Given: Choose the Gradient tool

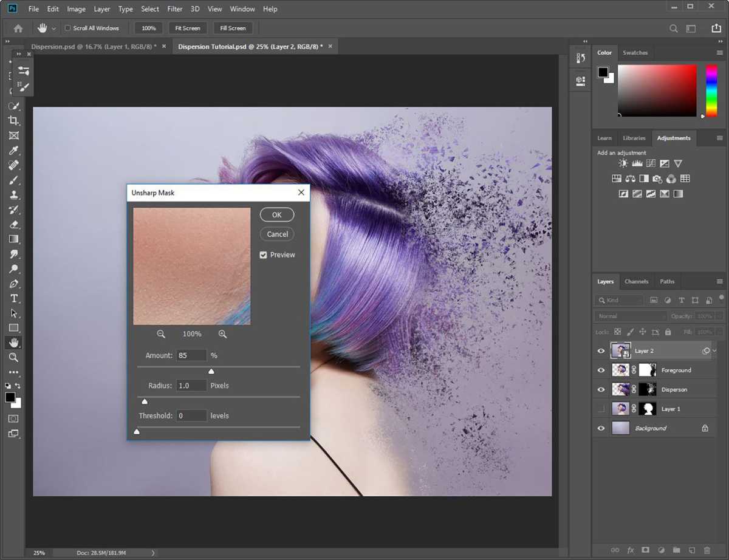Looking at the screenshot, I should click(x=14, y=239).
